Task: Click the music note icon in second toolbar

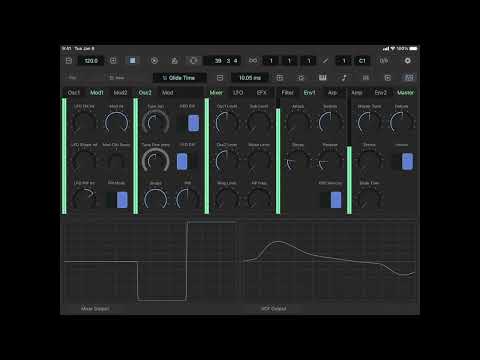Action: pos(344,78)
